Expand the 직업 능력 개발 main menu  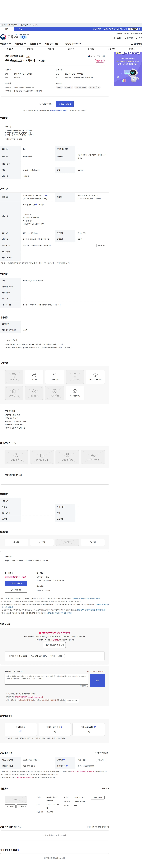pos(53,44)
